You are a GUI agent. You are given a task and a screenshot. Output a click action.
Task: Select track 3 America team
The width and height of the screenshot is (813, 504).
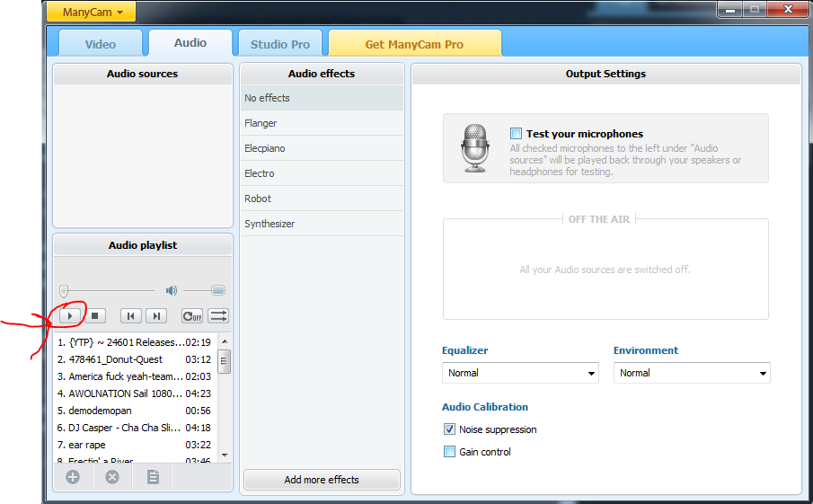[134, 376]
